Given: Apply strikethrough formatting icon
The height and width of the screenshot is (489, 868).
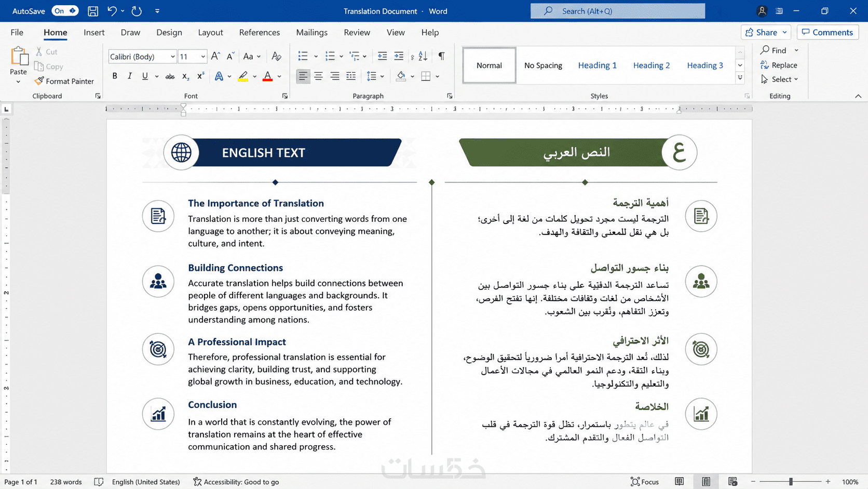Looking at the screenshot, I should [170, 76].
